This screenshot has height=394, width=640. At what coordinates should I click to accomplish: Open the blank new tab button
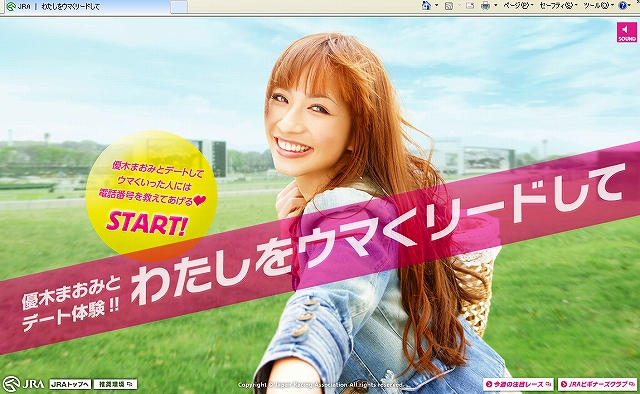[179, 7]
